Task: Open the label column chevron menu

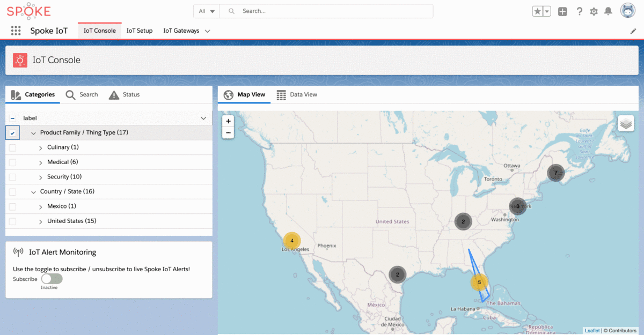Action: pyautogui.click(x=203, y=118)
